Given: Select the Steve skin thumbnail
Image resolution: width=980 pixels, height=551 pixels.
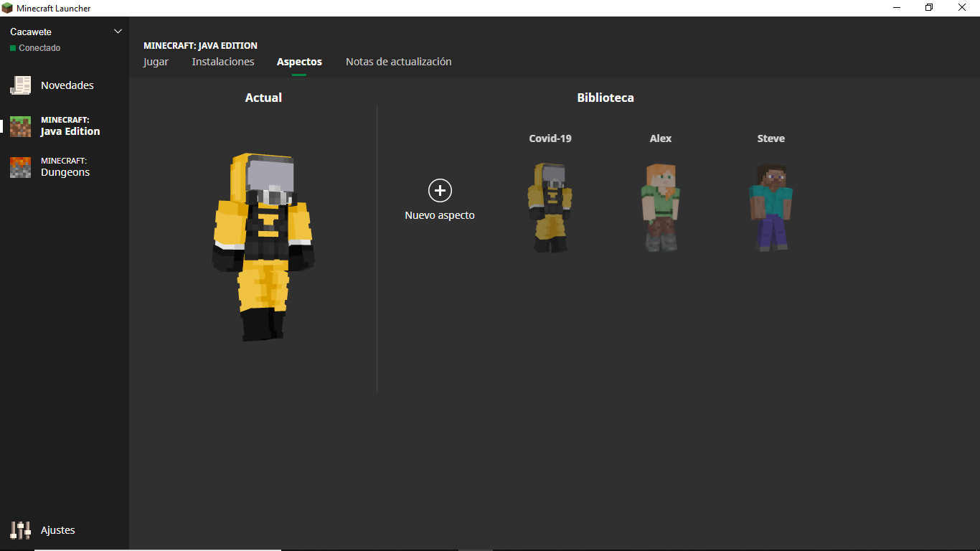Looking at the screenshot, I should pos(771,207).
